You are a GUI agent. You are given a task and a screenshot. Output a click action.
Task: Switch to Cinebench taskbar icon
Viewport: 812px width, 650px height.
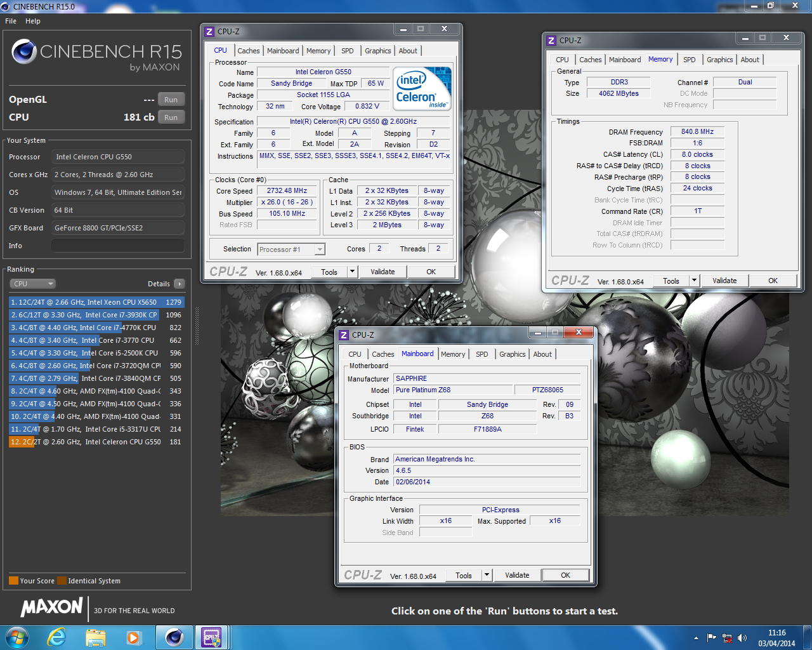click(x=174, y=637)
